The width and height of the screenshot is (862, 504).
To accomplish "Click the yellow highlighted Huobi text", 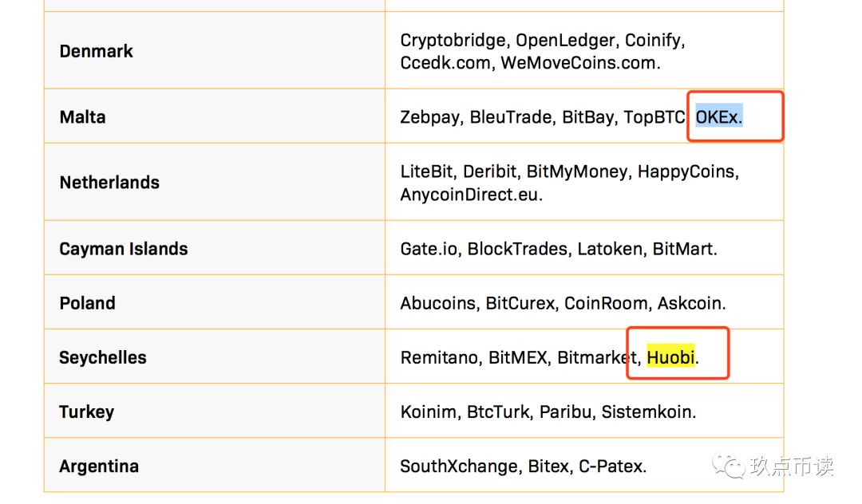I will [x=670, y=356].
